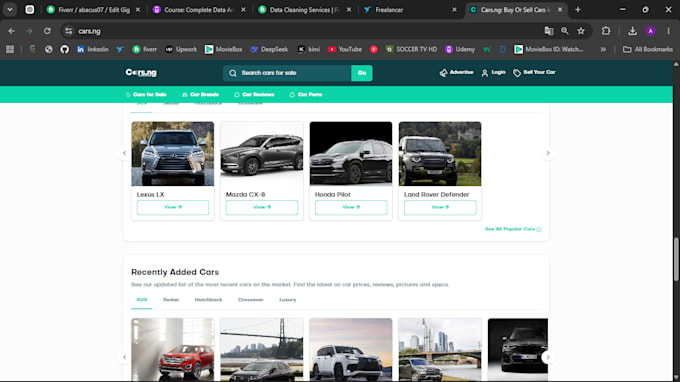The width and height of the screenshot is (680, 382).
Task: Switch to the Course: Complete Data tab
Action: pyautogui.click(x=199, y=10)
